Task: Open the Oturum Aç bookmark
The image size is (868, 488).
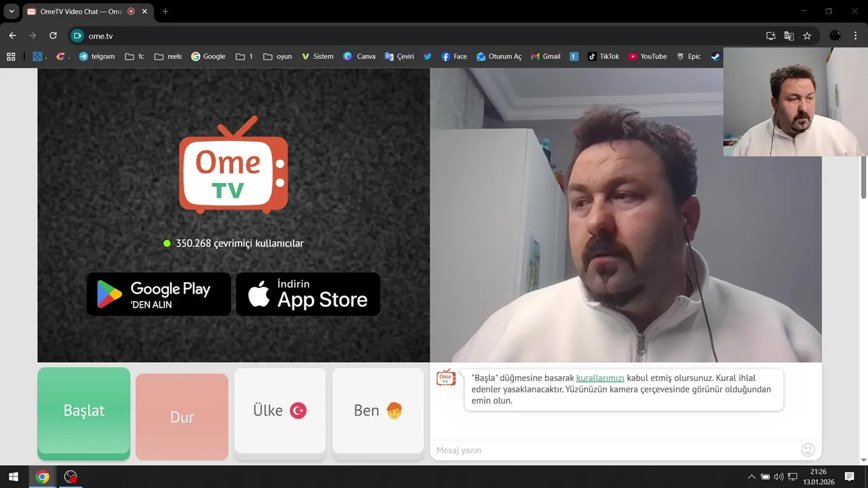Action: [x=499, y=56]
